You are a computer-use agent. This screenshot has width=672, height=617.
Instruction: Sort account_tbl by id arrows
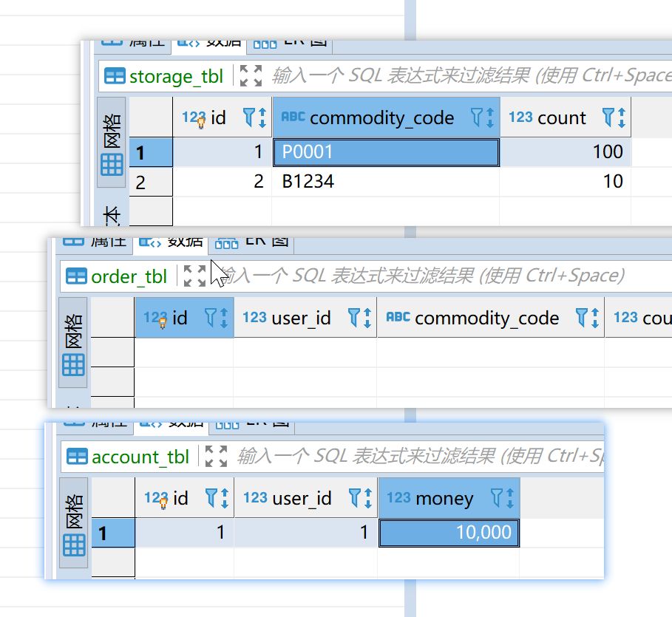point(225,498)
